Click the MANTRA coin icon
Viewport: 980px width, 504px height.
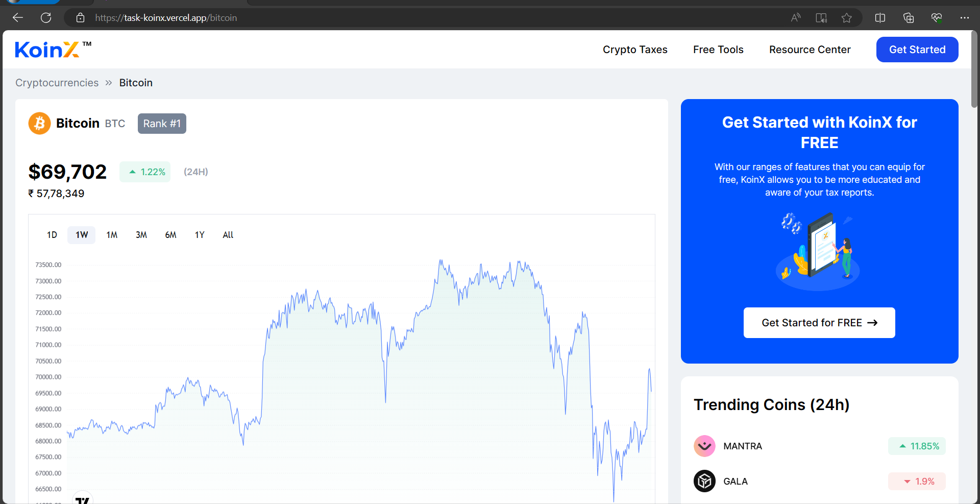pyautogui.click(x=704, y=446)
